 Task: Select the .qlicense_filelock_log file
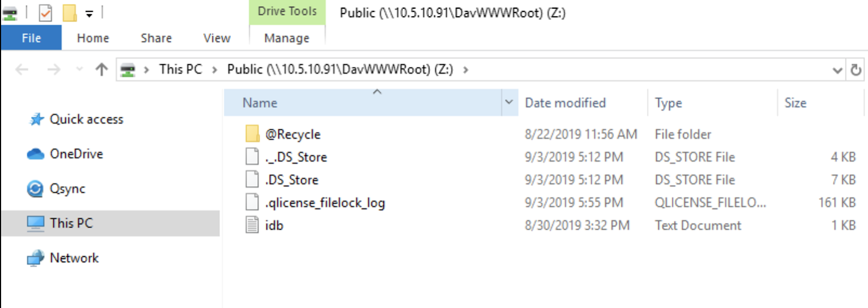click(324, 203)
